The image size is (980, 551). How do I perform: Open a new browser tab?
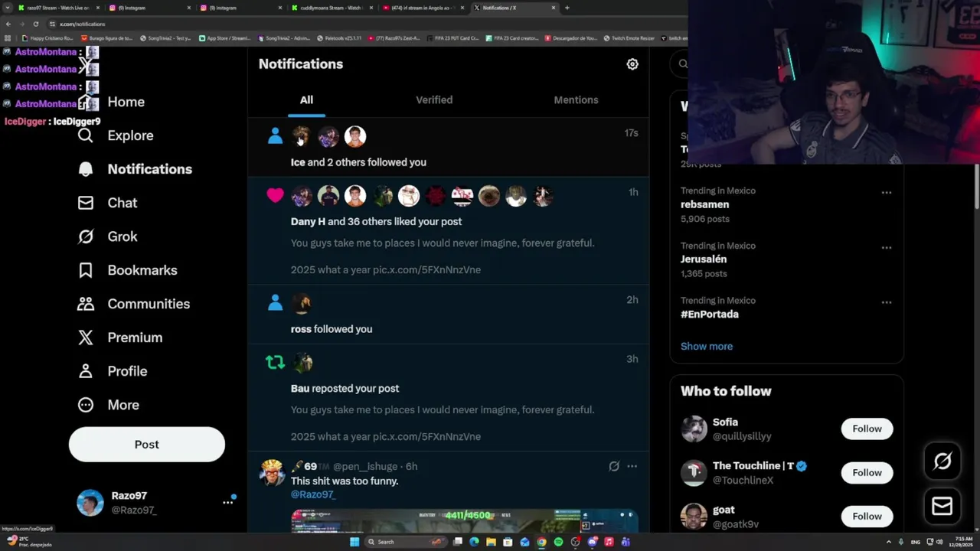tap(567, 8)
